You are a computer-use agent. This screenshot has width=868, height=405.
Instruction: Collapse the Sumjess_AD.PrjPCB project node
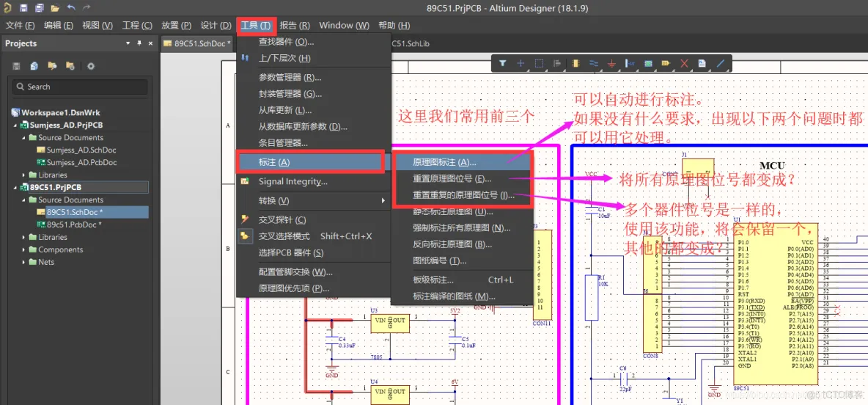coord(16,125)
